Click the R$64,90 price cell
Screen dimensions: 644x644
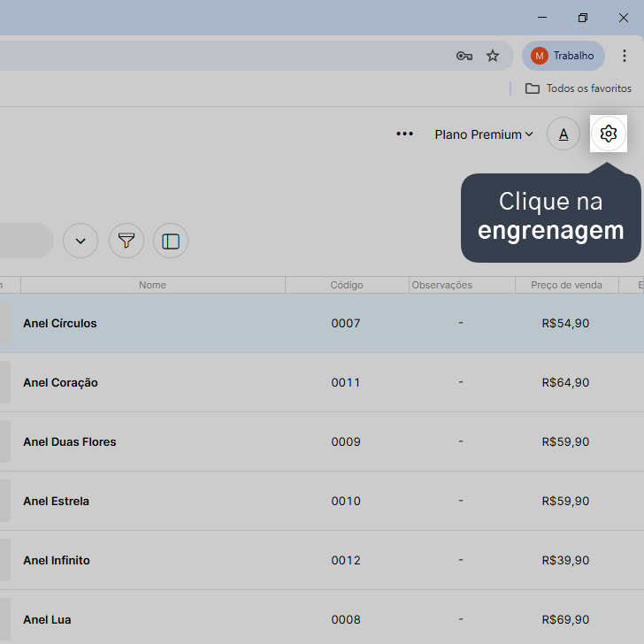(565, 382)
